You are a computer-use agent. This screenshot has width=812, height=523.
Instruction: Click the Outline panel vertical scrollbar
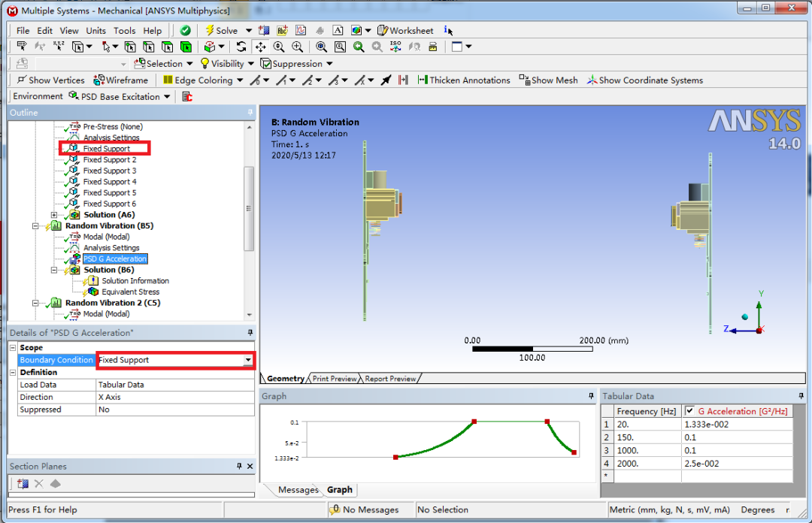(x=249, y=208)
